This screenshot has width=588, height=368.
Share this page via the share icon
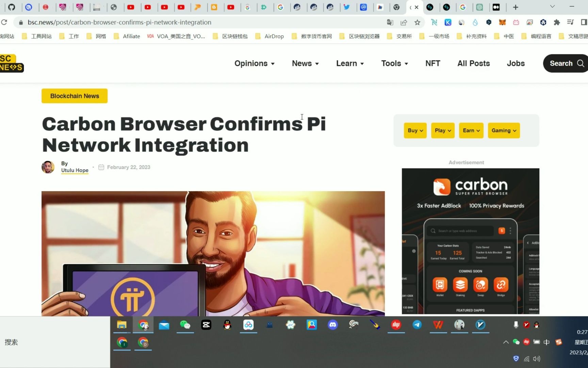pos(404,22)
